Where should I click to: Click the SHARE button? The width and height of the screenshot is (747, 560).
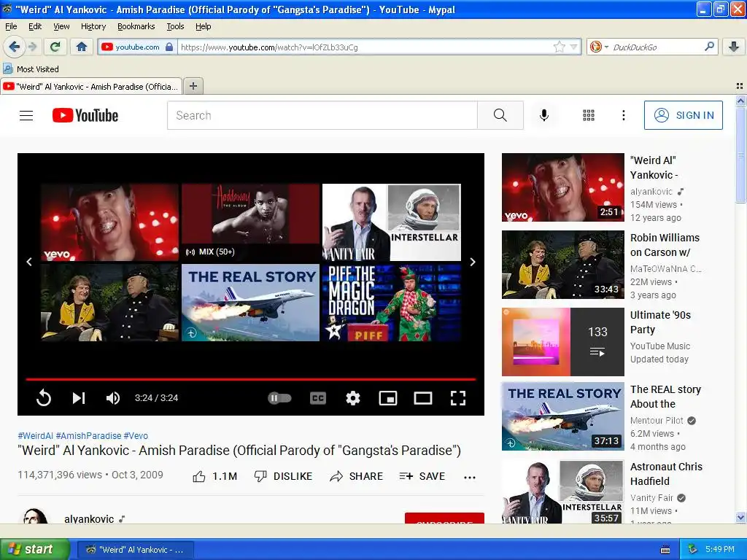tap(356, 476)
